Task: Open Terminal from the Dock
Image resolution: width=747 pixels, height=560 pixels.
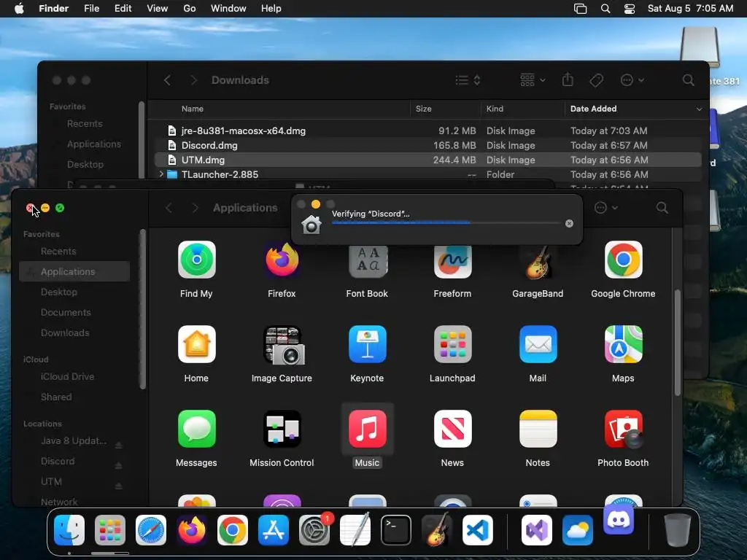Action: (x=396, y=530)
